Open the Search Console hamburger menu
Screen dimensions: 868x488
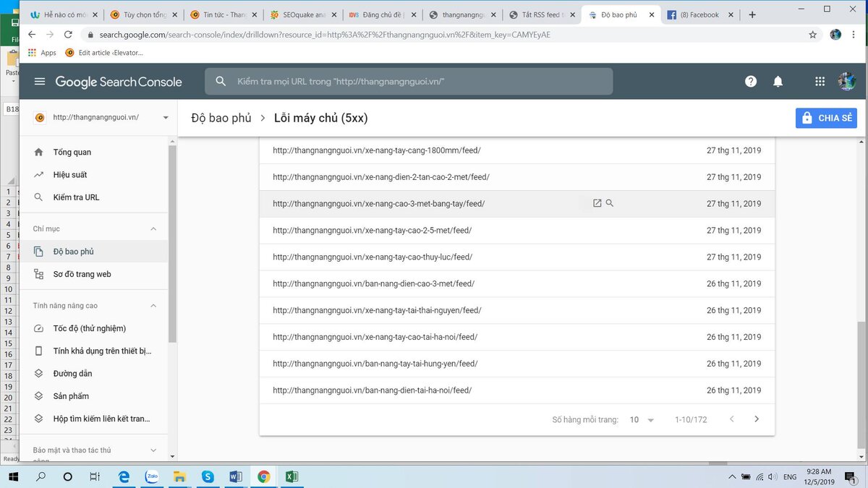(40, 82)
